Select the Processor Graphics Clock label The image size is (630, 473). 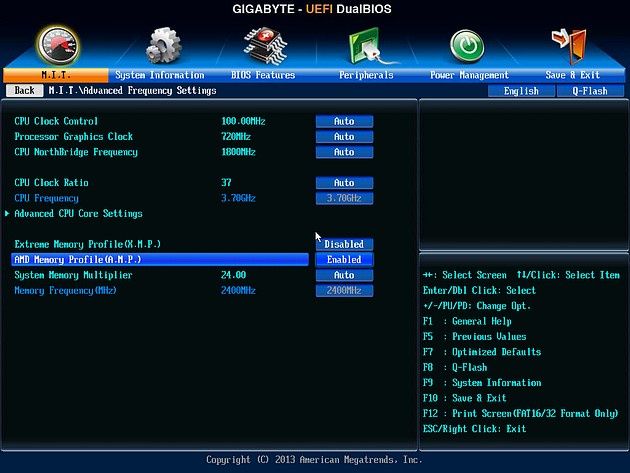point(74,137)
